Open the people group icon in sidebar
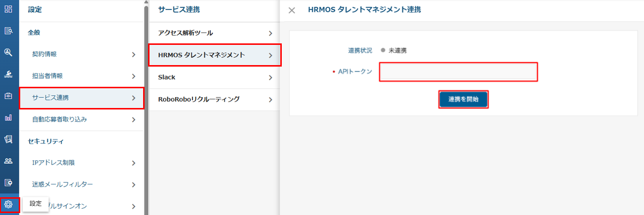 [x=8, y=161]
